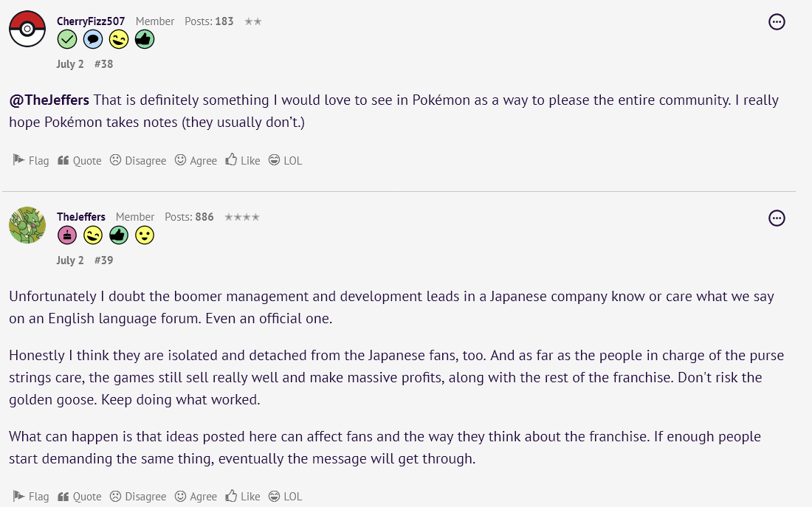Click CherryFizz507's Pokéball avatar
Viewport: 812px width, 507px height.
[x=27, y=30]
